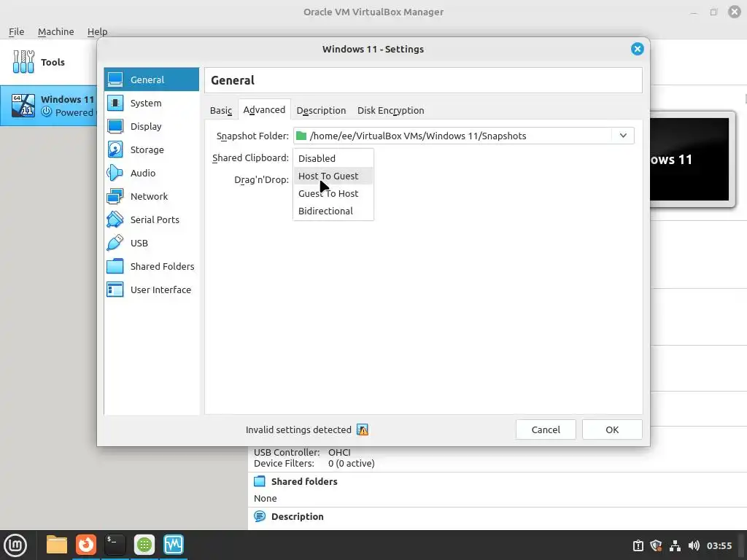Choose Bidirectional clipboard option
This screenshot has width=747, height=560.
pos(333,211)
